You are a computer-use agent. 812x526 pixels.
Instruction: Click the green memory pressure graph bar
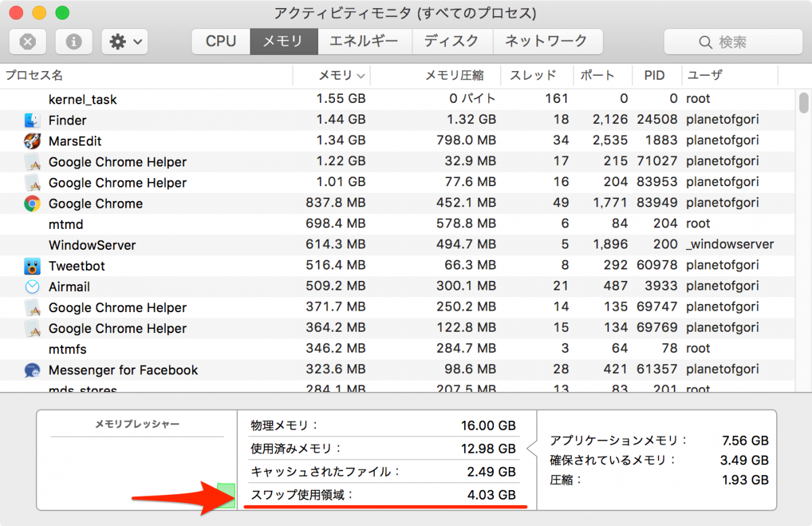227,496
